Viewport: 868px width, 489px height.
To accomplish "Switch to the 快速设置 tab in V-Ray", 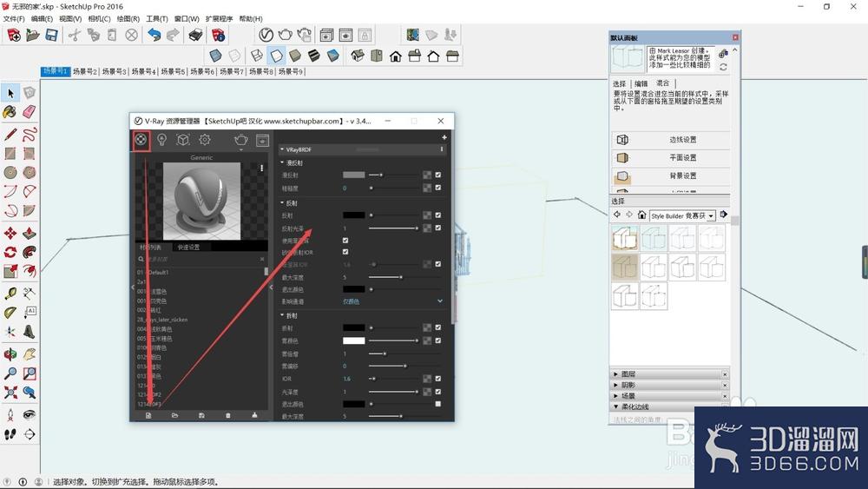I will pos(188,247).
